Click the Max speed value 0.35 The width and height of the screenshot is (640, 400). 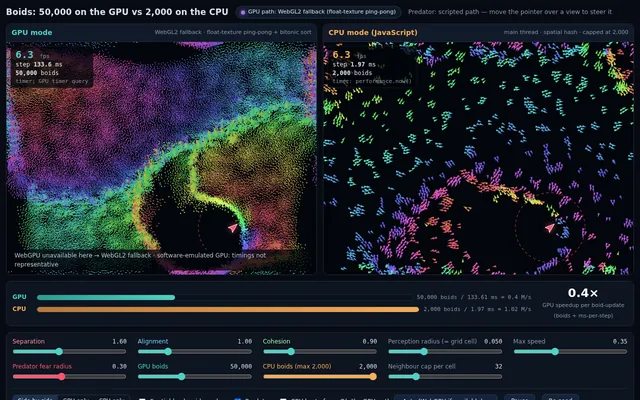[620, 341]
